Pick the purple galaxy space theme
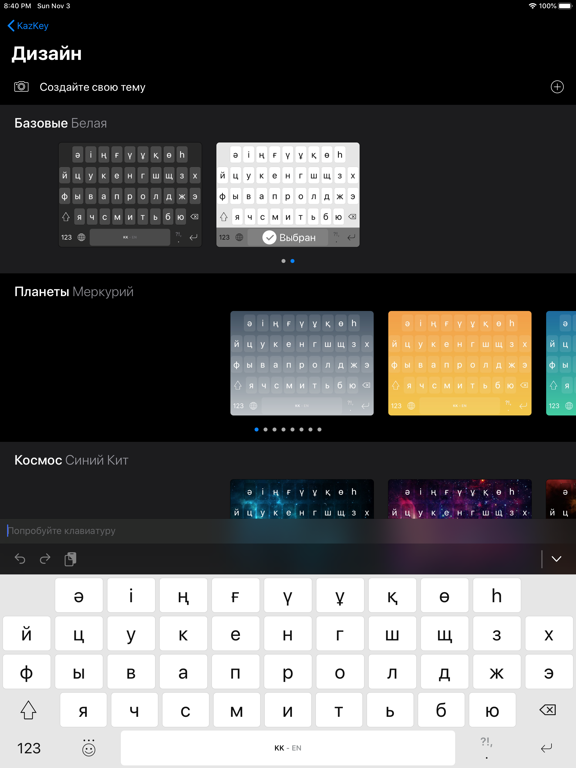The image size is (576, 768). click(459, 499)
